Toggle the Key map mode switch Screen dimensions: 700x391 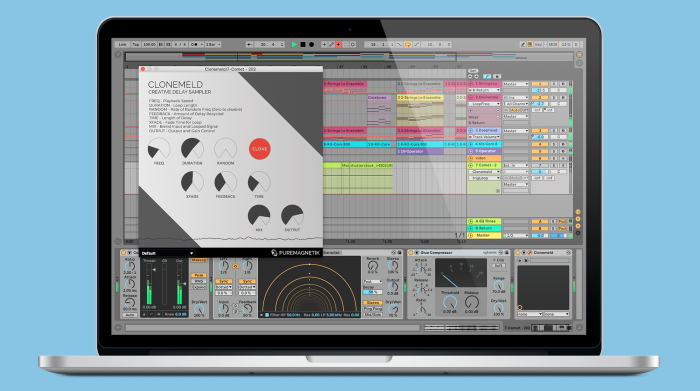pyautogui.click(x=538, y=45)
